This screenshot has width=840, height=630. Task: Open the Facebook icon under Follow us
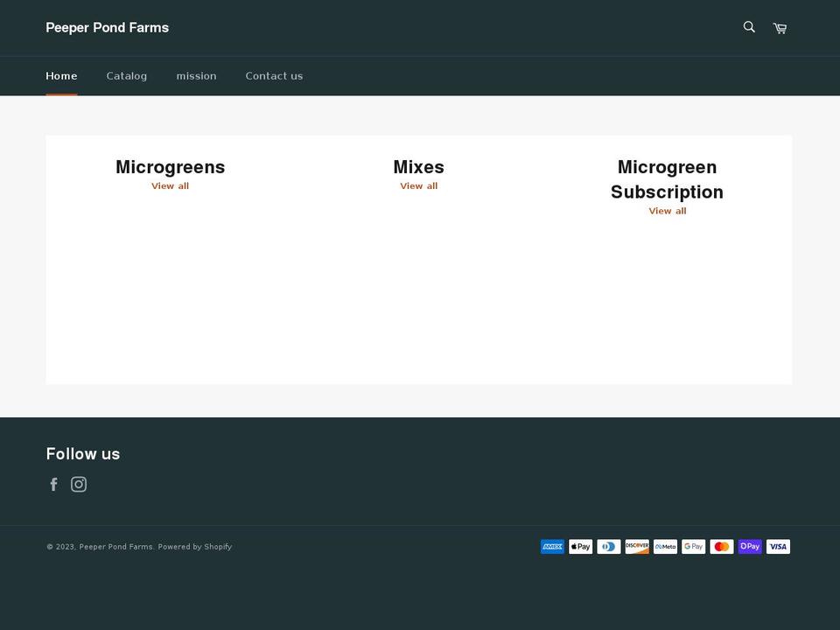click(x=53, y=484)
